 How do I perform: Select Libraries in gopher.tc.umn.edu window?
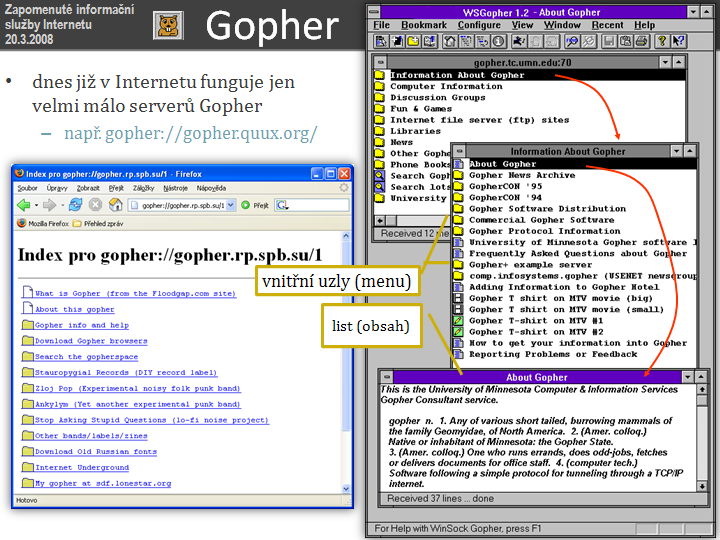415,131
